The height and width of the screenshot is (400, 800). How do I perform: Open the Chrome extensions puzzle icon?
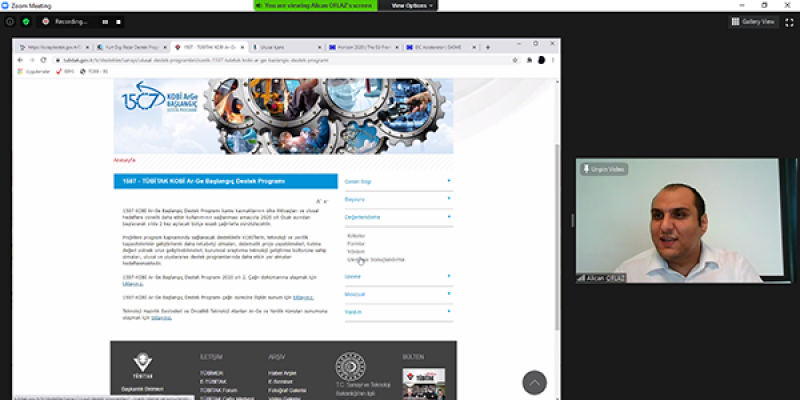coord(530,60)
